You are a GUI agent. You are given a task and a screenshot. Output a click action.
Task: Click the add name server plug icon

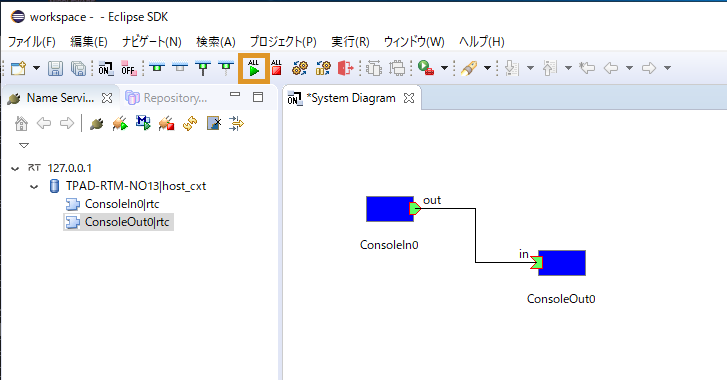point(96,124)
